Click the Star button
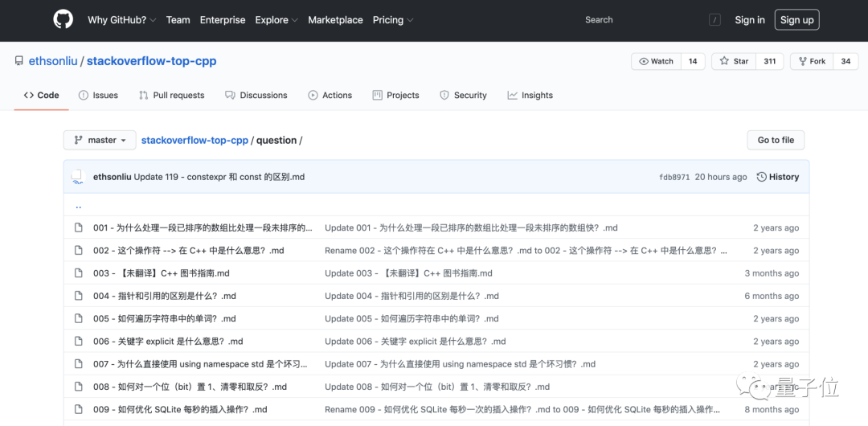This screenshot has height=426, width=868. click(x=734, y=62)
